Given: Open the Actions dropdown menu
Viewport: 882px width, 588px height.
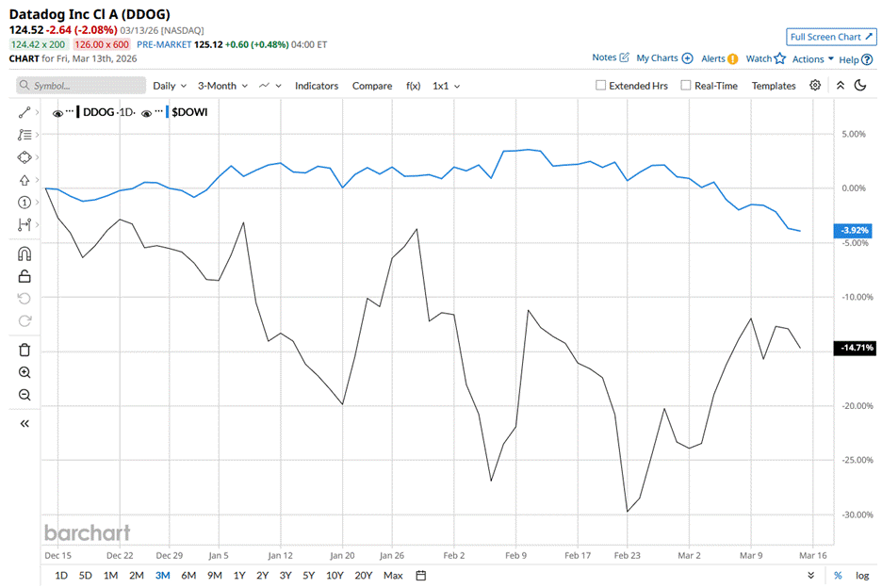Looking at the screenshot, I should tap(812, 59).
